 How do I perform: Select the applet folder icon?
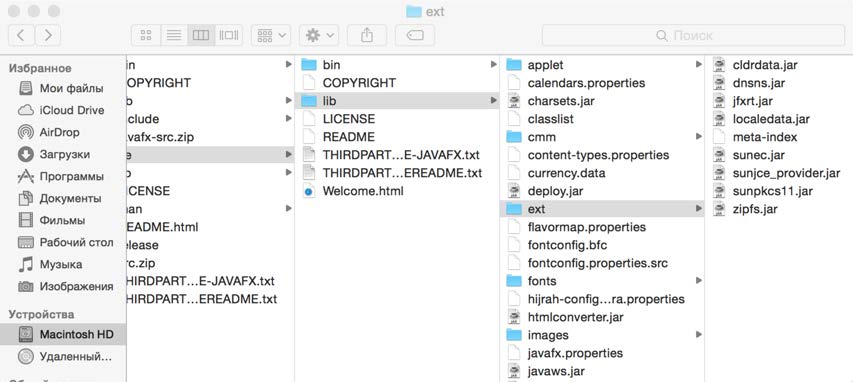pyautogui.click(x=514, y=65)
